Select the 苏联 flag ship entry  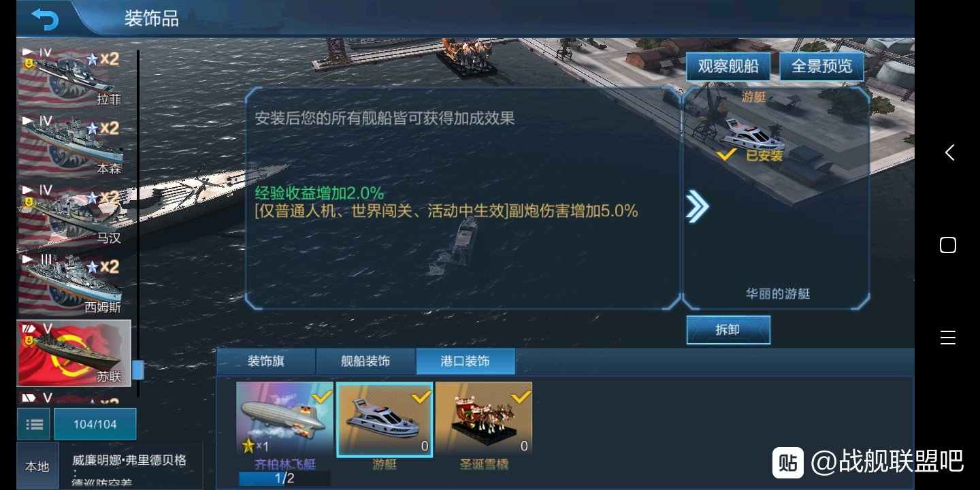point(73,353)
